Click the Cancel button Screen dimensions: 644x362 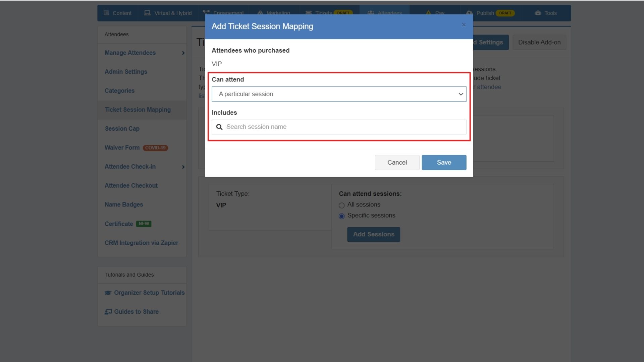(x=397, y=163)
